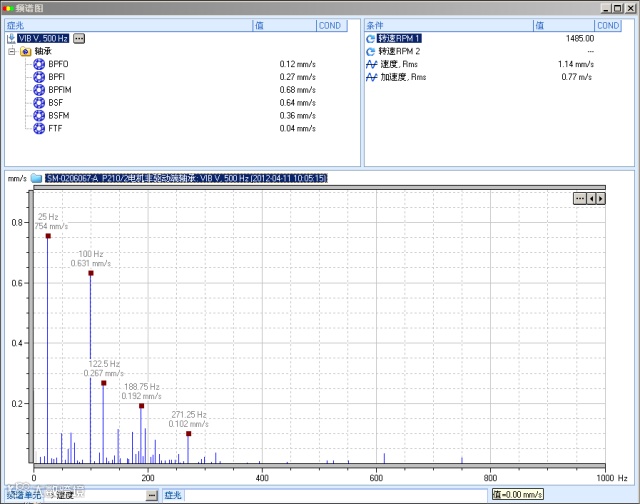640x504 pixels.
Task: Click the 频谱图 window title icon
Action: click(x=8, y=8)
